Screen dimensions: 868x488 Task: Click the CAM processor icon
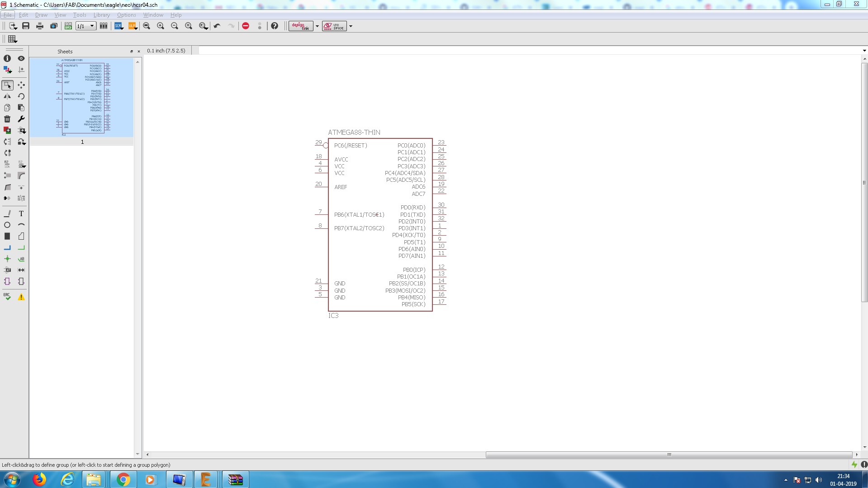click(54, 26)
